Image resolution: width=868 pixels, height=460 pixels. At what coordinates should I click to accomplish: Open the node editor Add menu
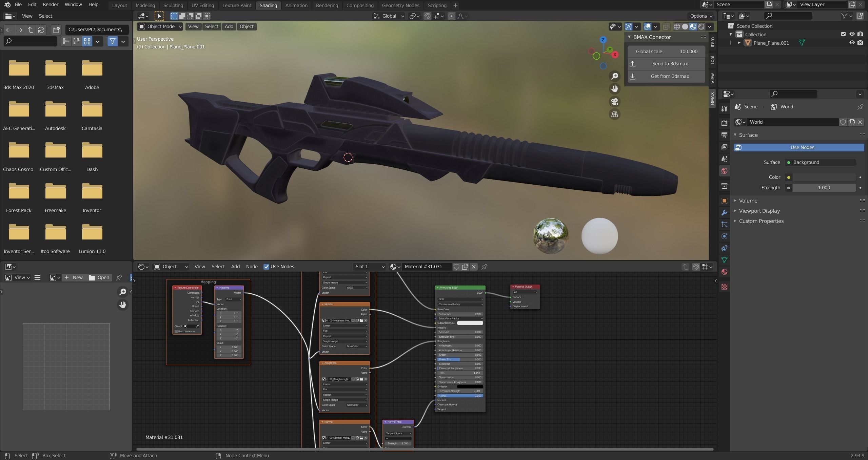(x=235, y=267)
